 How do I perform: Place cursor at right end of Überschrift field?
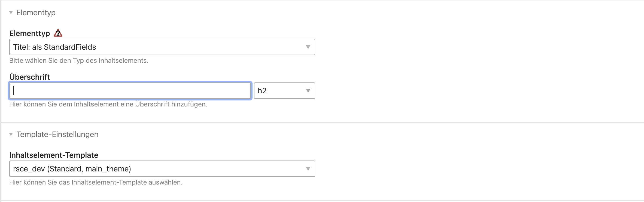point(245,91)
